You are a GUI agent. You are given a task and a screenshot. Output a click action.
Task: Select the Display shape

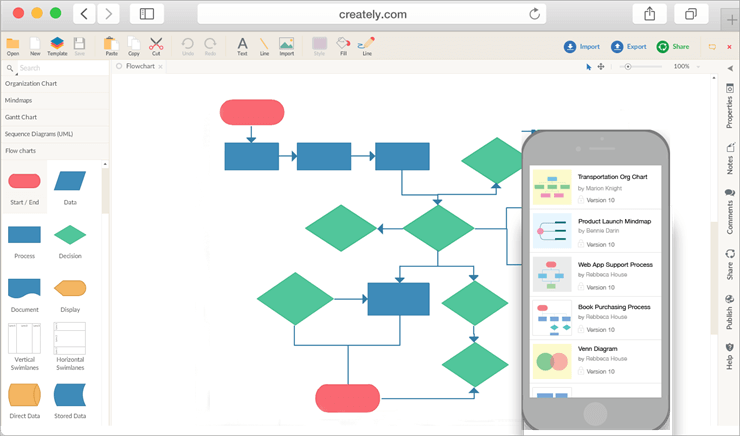tap(70, 295)
